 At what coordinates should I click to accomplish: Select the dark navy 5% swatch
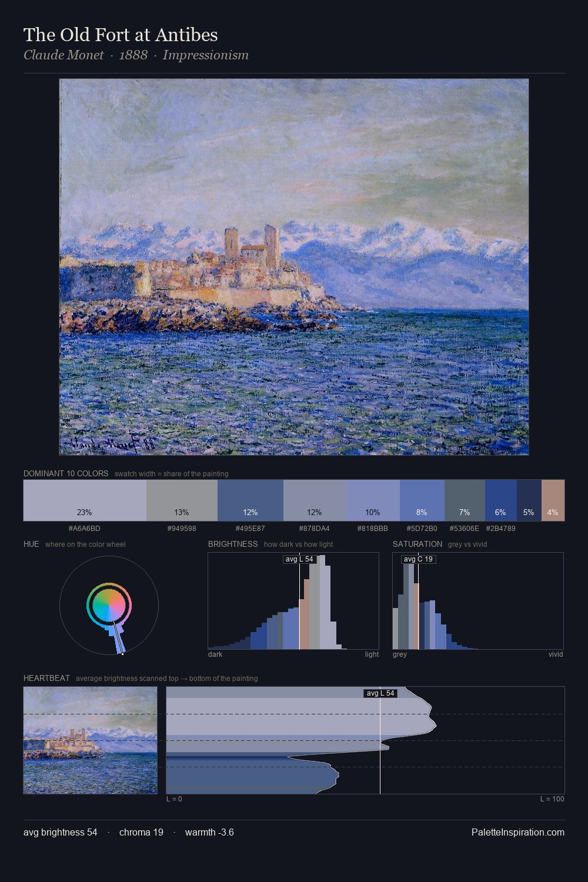(529, 500)
